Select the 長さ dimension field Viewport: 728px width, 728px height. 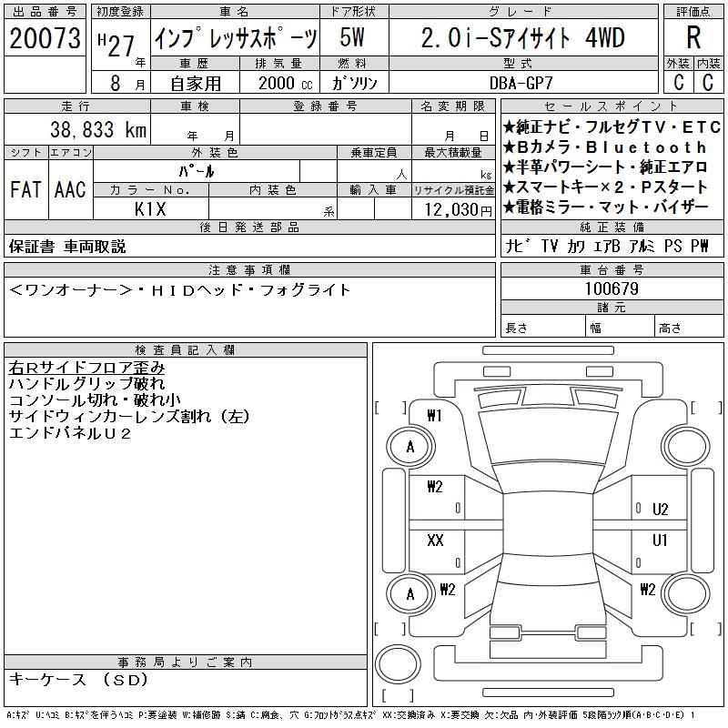click(543, 328)
